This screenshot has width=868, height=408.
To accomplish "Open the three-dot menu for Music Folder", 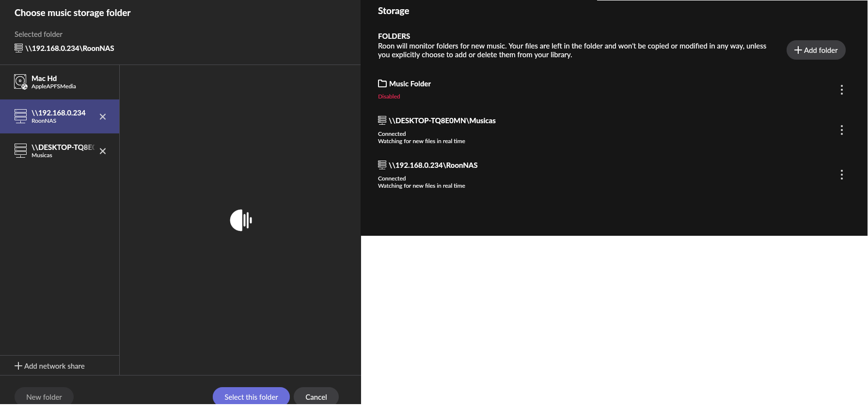I will coord(841,90).
